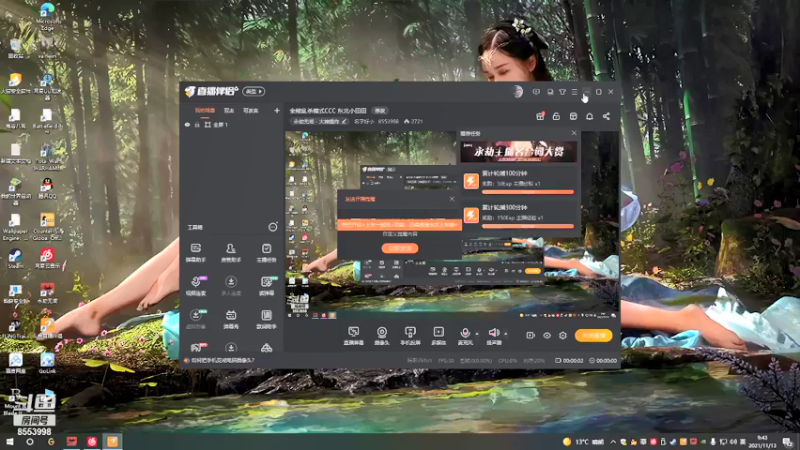The width and height of the screenshot is (800, 450).
Task: Click the orange start live button
Action: 593,335
